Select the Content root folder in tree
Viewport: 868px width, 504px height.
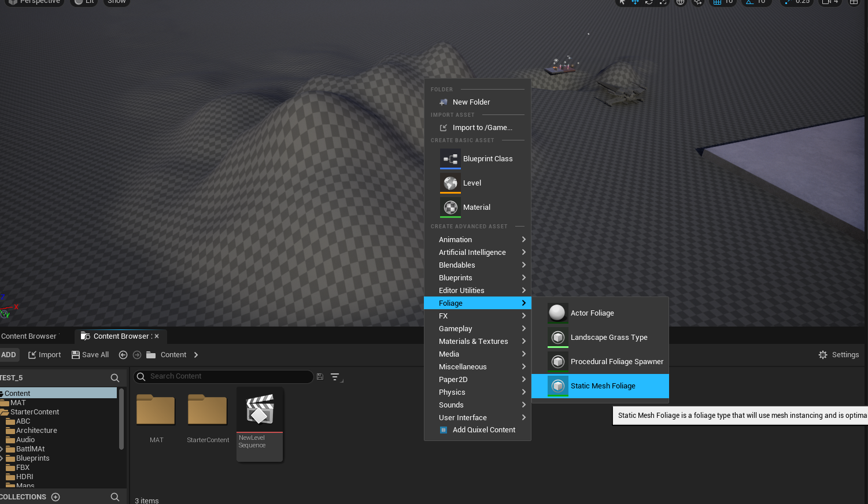point(58,393)
